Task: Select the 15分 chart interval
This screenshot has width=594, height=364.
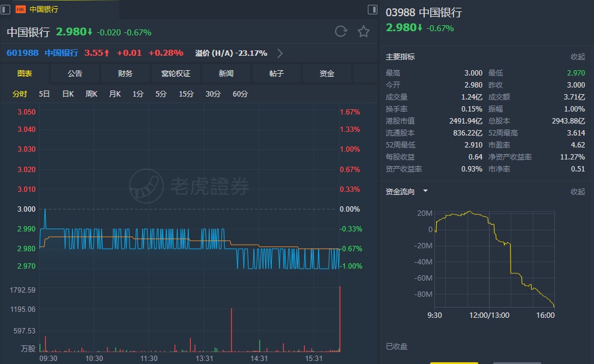Action: 186,94
